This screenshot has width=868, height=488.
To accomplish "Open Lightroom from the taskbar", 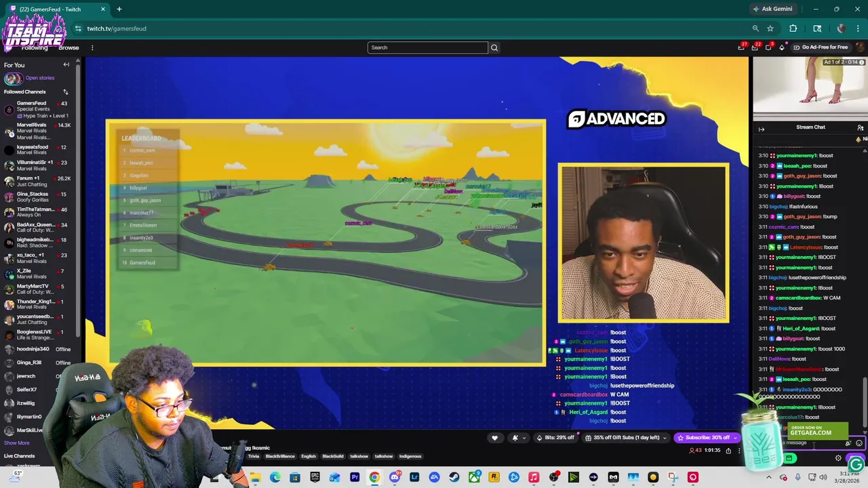I will coord(414,478).
